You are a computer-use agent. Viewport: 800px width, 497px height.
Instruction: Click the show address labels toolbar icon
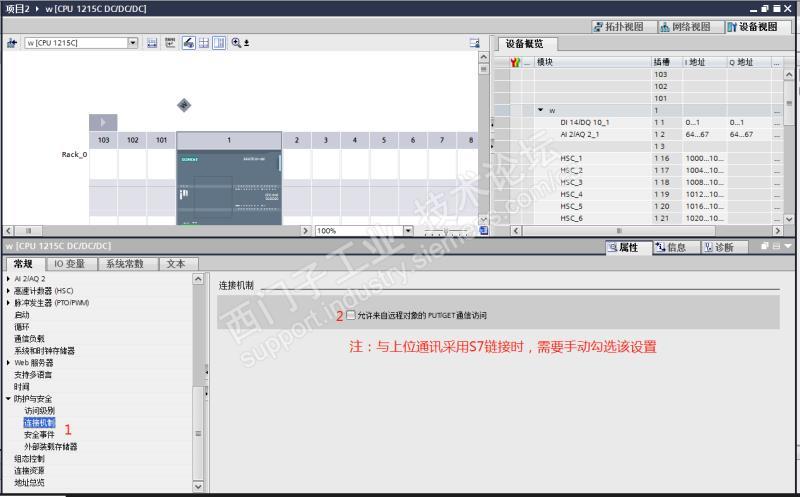pyautogui.click(x=152, y=43)
